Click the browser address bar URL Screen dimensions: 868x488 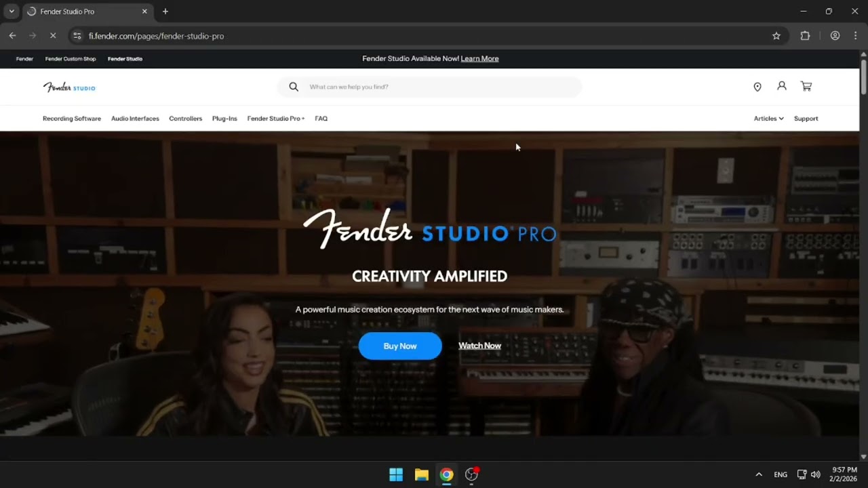click(156, 36)
